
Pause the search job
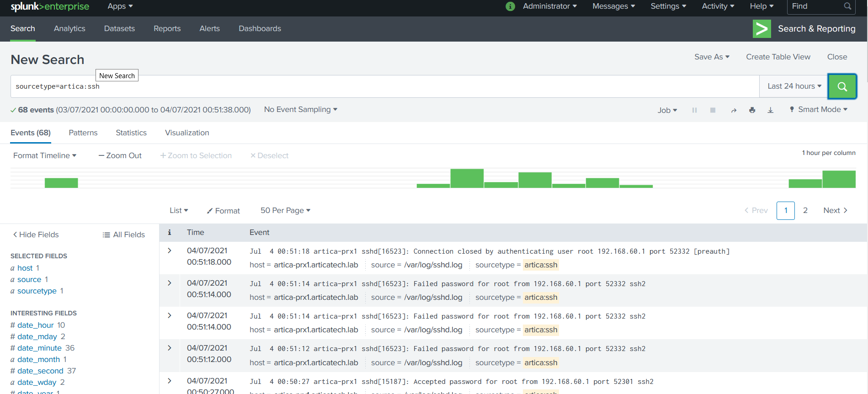pos(694,110)
